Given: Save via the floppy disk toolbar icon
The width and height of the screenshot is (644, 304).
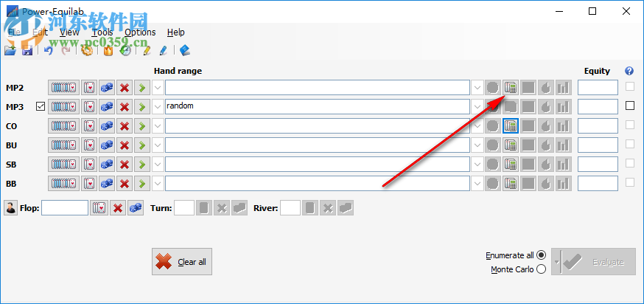Looking at the screenshot, I should pyautogui.click(x=27, y=51).
